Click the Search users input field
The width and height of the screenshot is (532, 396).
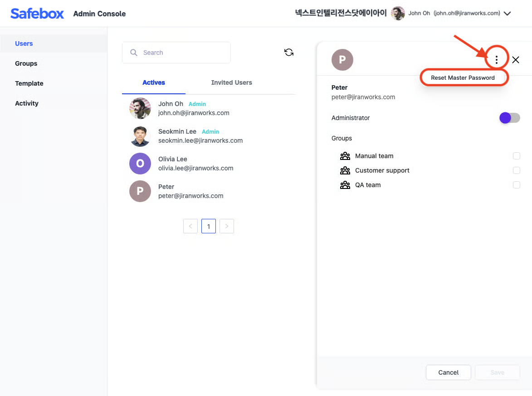181,53
